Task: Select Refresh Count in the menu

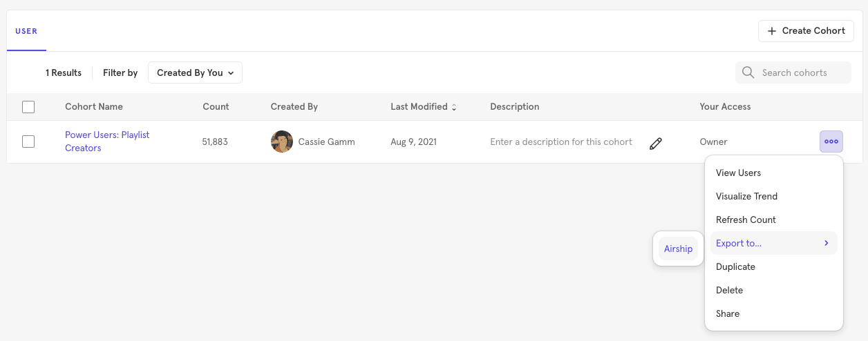Action: pyautogui.click(x=746, y=220)
